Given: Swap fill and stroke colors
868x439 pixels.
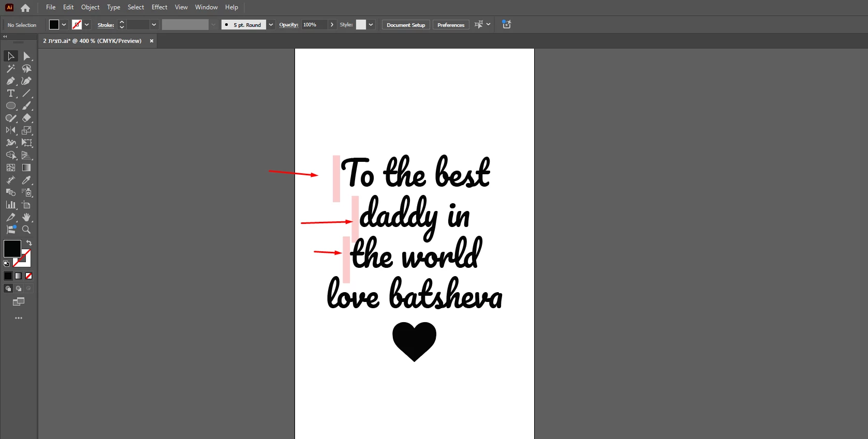Looking at the screenshot, I should (29, 243).
